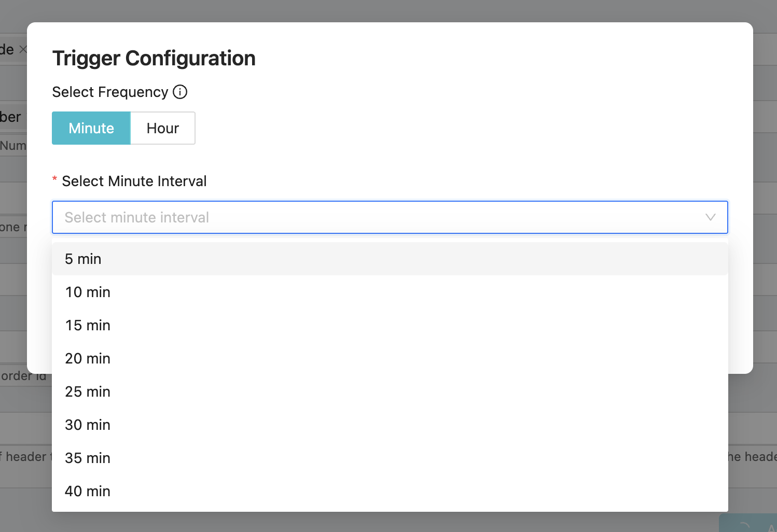This screenshot has height=532, width=777.
Task: Choose 5 min from interval list
Action: point(83,259)
